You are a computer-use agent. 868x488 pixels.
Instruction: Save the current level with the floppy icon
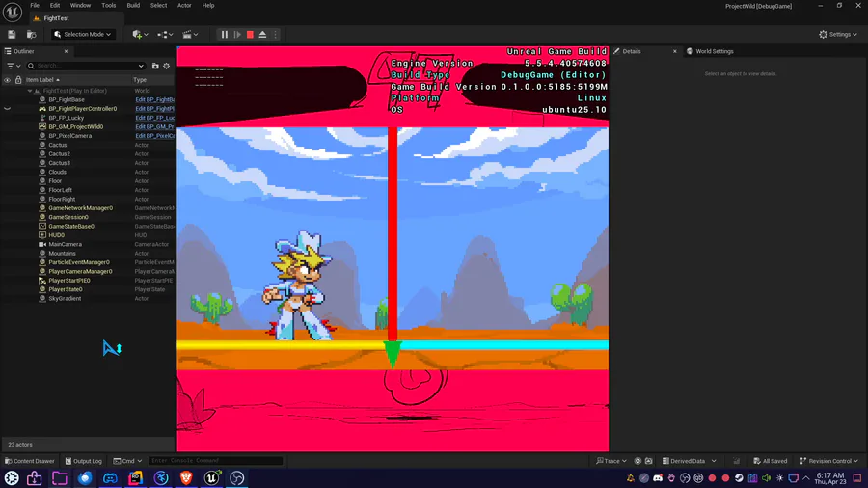(12, 35)
